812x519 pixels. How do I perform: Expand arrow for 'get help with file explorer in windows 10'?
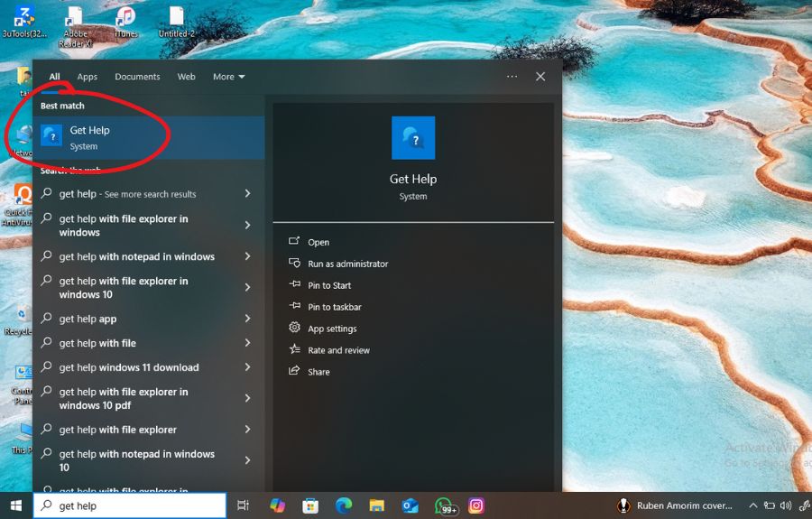247,287
